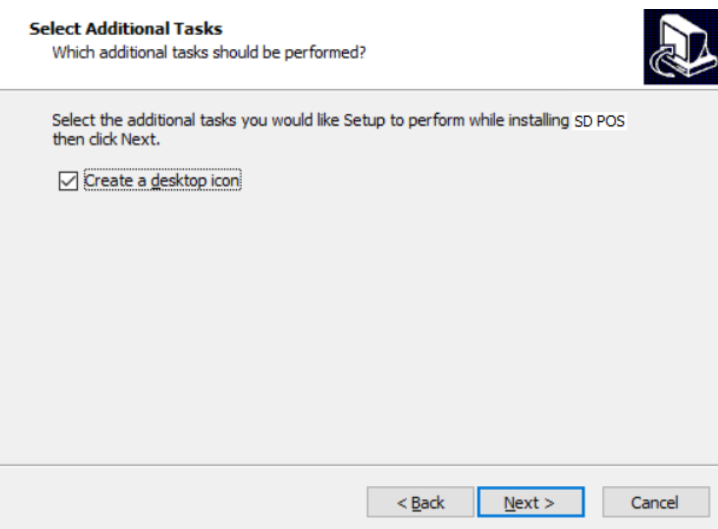Click the instruction sentence starting "Select the additional tasks"
Image resolution: width=718 pixels, height=529 pixels.
310,121
